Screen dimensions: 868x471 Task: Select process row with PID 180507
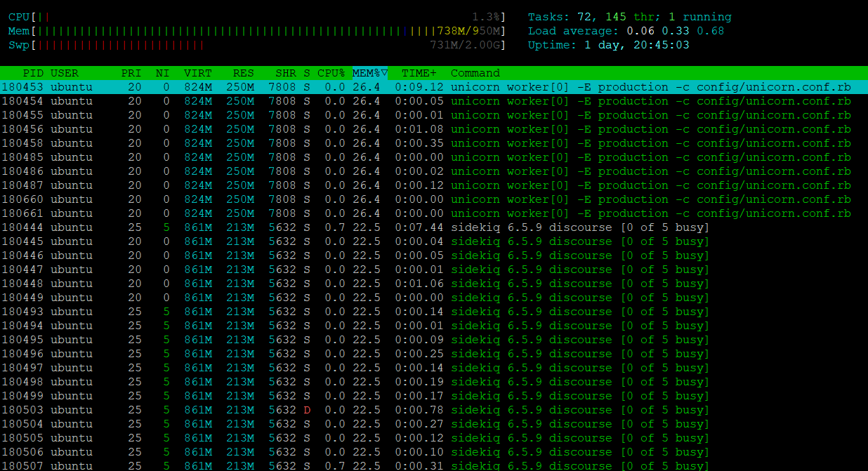click(434, 465)
